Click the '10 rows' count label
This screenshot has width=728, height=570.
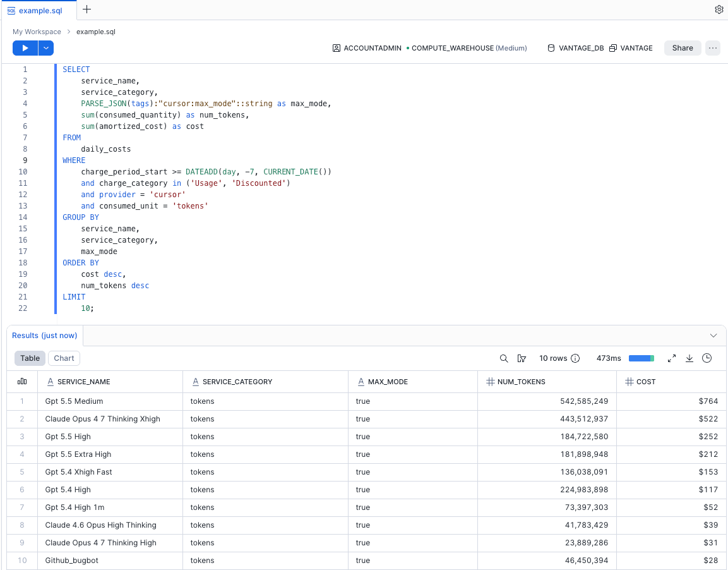(553, 358)
